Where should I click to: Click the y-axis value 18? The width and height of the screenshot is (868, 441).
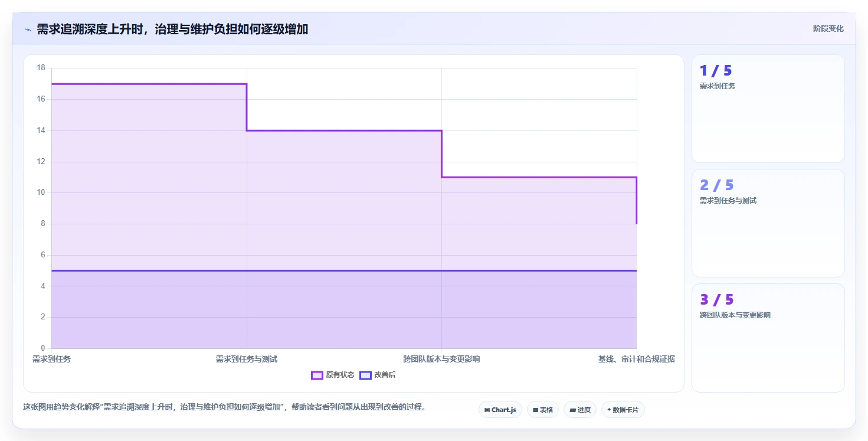click(x=41, y=68)
